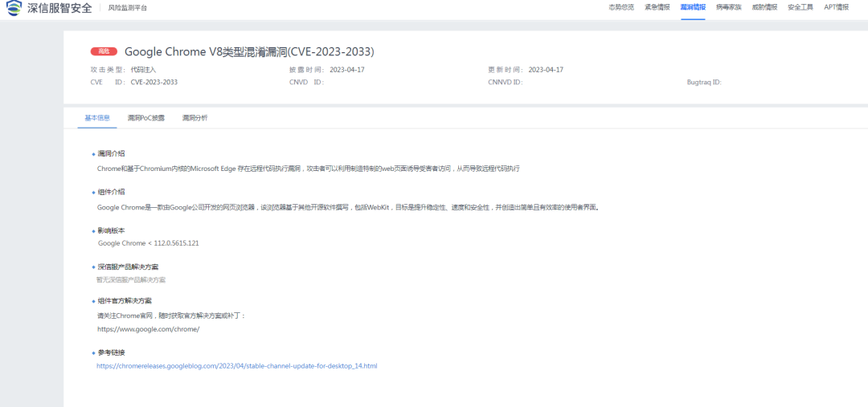
Task: Click the red 高危 severity badge
Action: click(104, 51)
